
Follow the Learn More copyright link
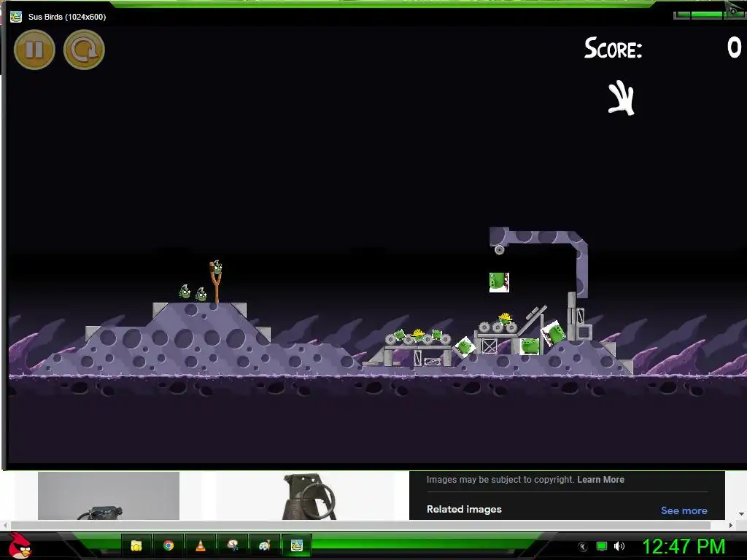pos(601,480)
